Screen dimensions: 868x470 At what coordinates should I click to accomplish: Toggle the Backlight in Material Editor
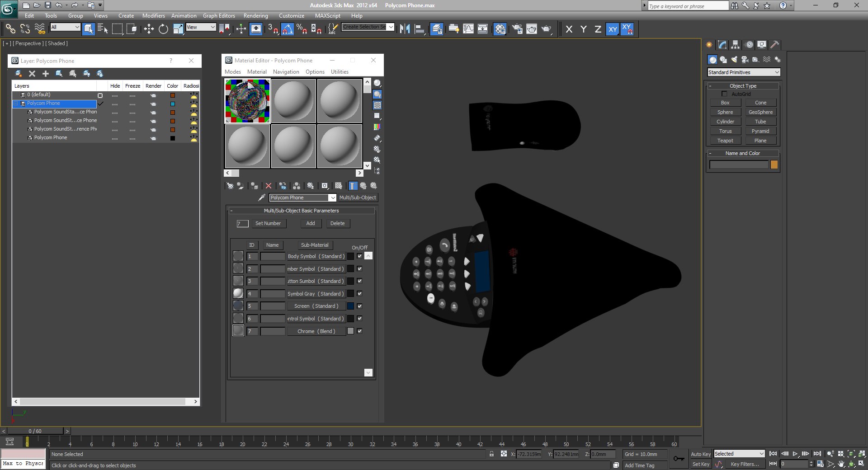coord(377,94)
